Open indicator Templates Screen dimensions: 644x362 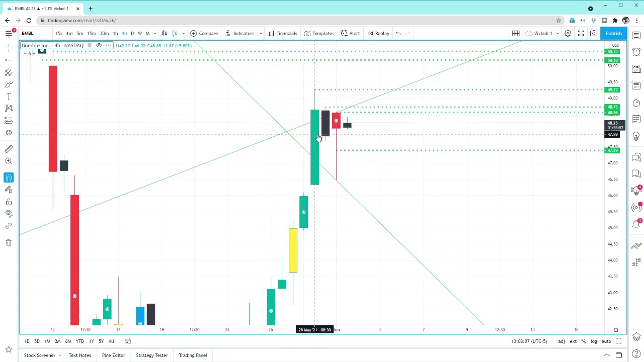coord(319,33)
